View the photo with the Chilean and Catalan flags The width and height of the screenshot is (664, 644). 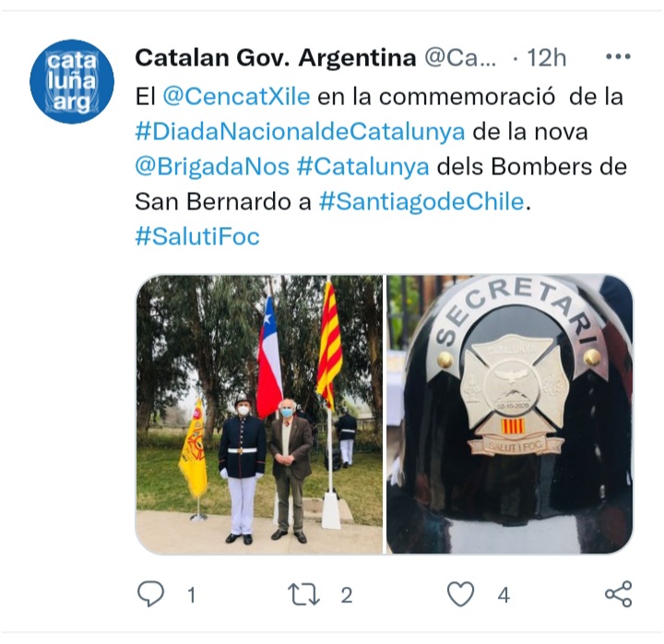point(259,414)
